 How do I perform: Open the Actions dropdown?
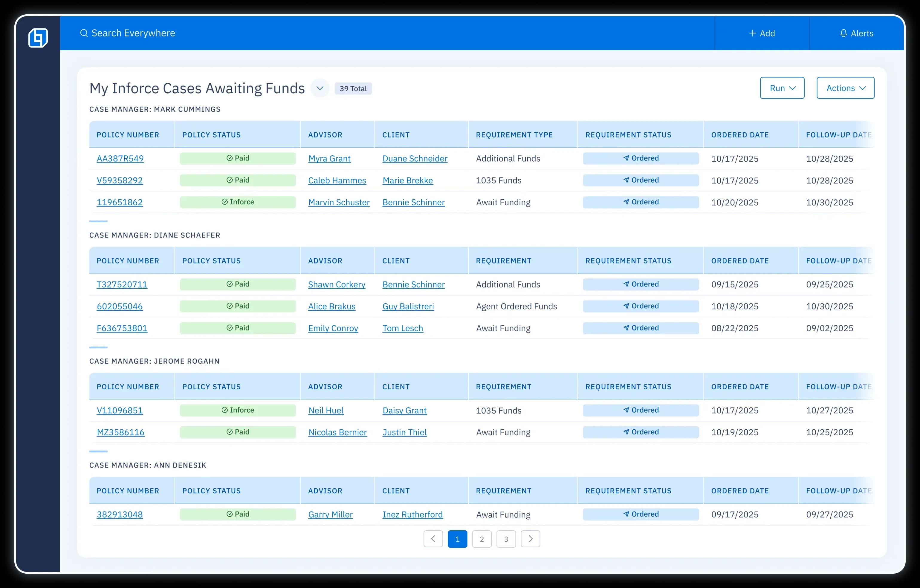[845, 88]
